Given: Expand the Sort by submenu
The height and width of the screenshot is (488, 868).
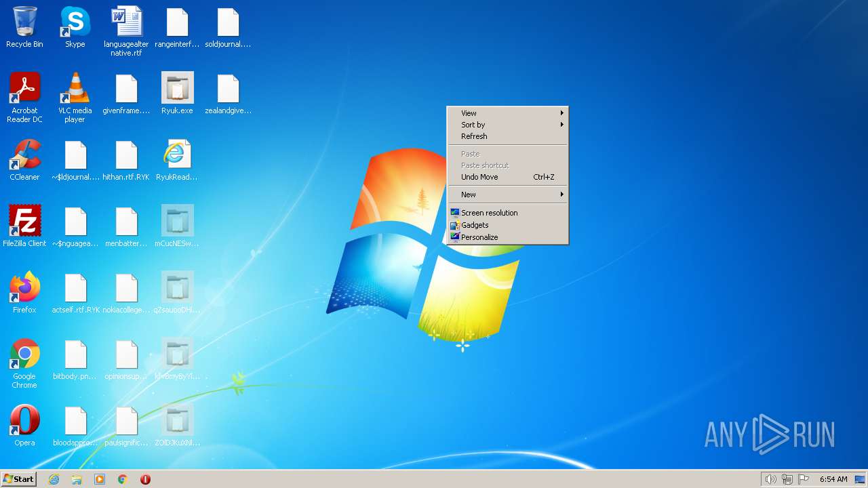Looking at the screenshot, I should [507, 125].
